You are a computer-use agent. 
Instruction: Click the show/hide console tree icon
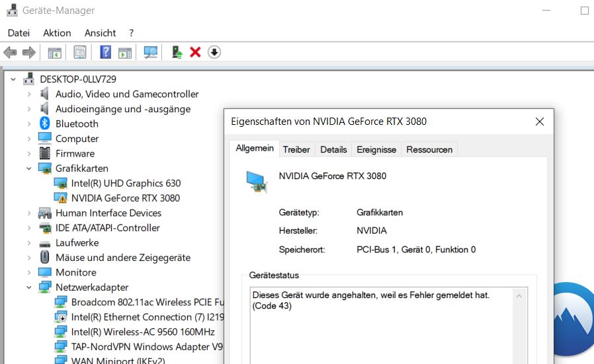[54, 53]
